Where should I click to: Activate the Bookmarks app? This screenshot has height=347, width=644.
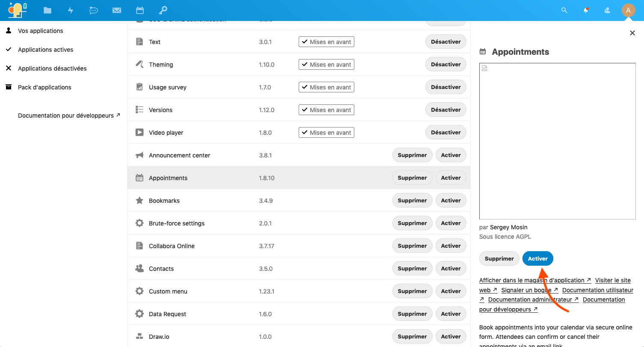[x=451, y=200]
